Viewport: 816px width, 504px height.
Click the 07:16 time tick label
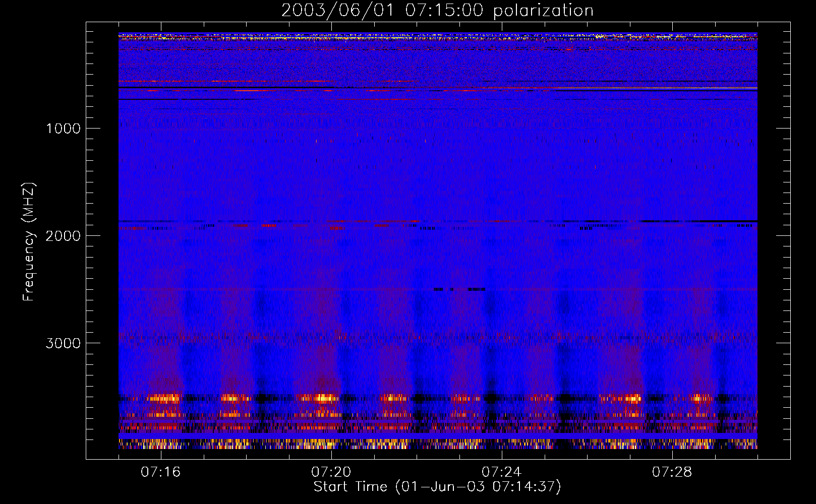point(161,472)
